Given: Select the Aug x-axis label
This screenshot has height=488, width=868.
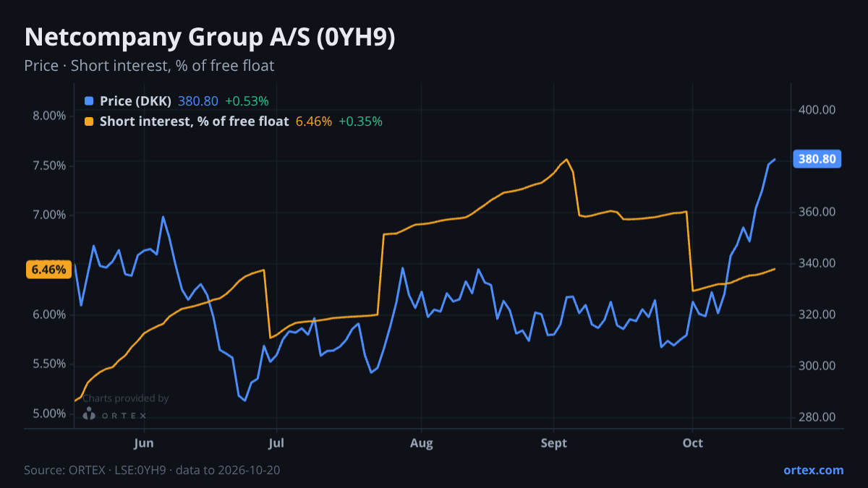Looking at the screenshot, I should click(421, 442).
